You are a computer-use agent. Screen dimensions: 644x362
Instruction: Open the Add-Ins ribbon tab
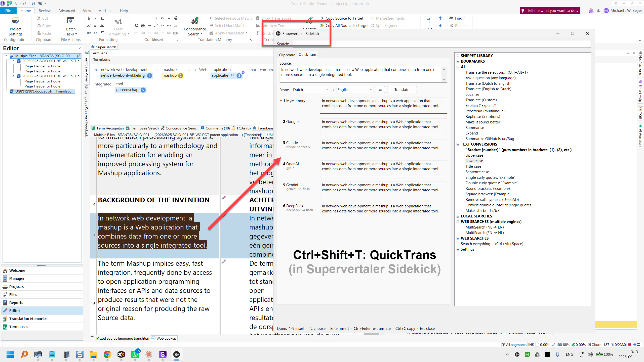pyautogui.click(x=105, y=11)
